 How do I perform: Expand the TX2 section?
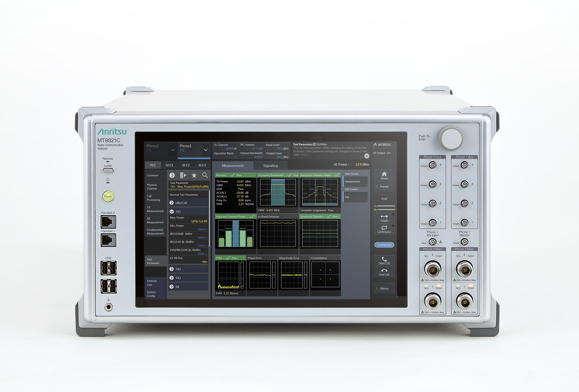pyautogui.click(x=188, y=269)
